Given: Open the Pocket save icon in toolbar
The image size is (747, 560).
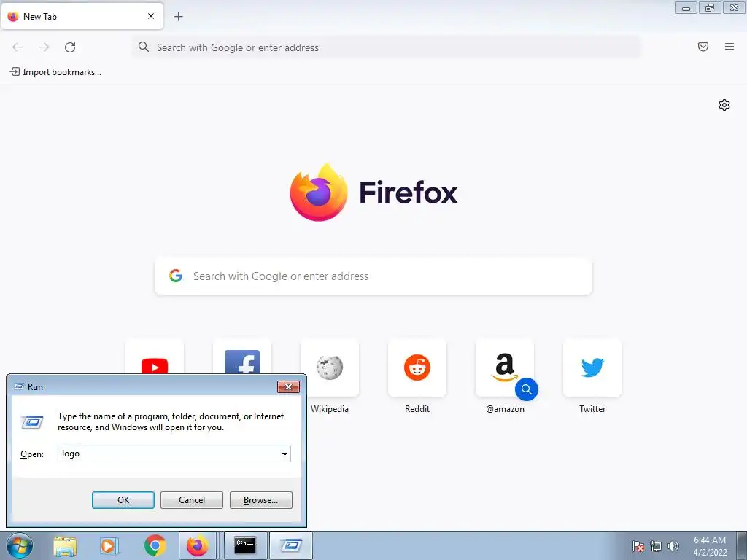Looking at the screenshot, I should [703, 47].
